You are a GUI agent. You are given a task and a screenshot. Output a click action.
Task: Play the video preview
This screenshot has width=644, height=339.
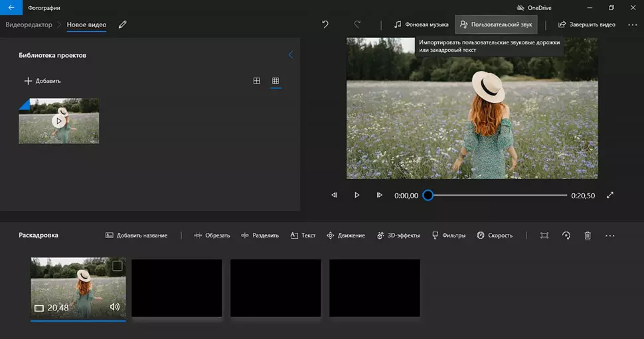click(x=357, y=195)
